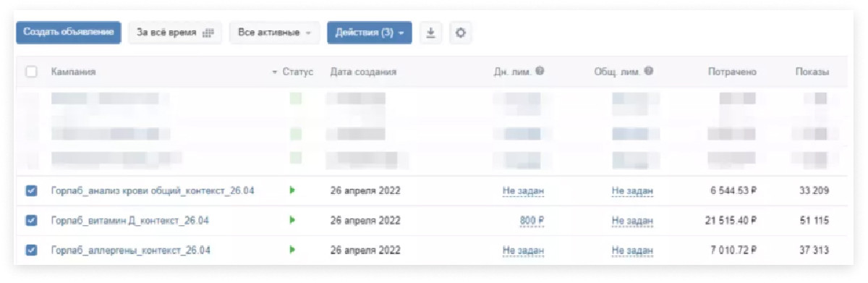Click Создать объявление button
This screenshot has height=283, width=868.
69,33
